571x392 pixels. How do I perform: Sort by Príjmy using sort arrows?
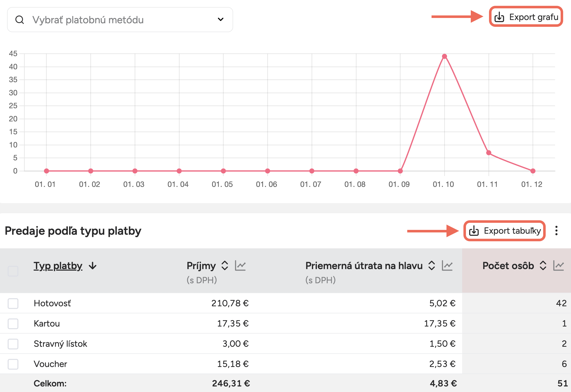point(225,266)
